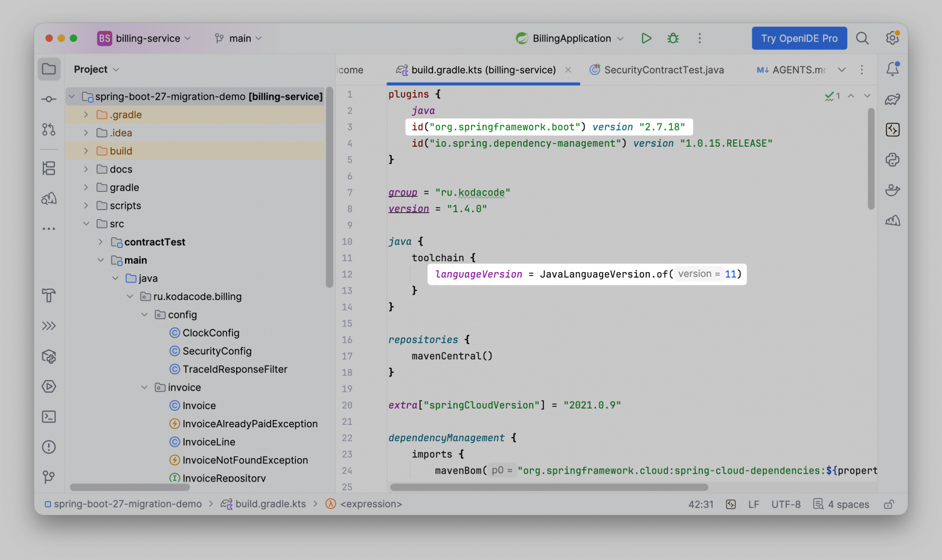The image size is (942, 560).
Task: Open the Problems tool window
Action: [49, 447]
